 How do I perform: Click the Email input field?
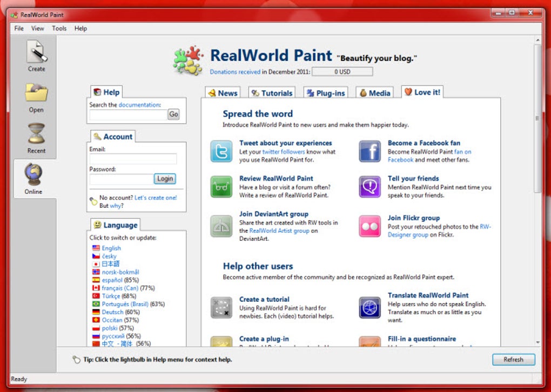click(x=133, y=159)
